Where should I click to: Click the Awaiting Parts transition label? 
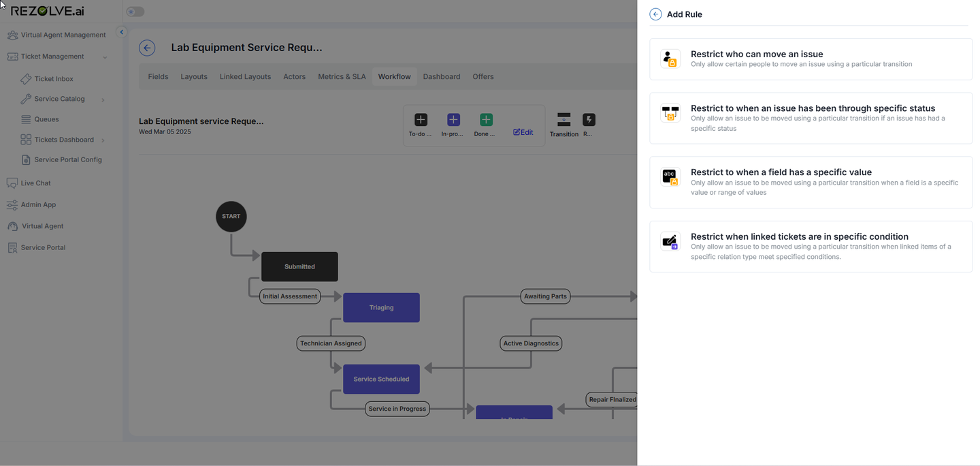pos(546,296)
